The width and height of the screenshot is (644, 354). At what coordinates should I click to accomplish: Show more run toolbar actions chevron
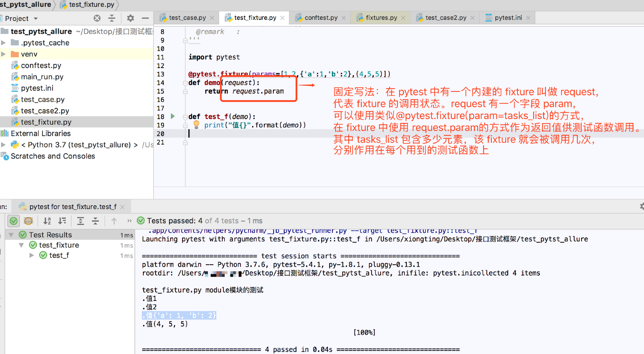click(130, 221)
